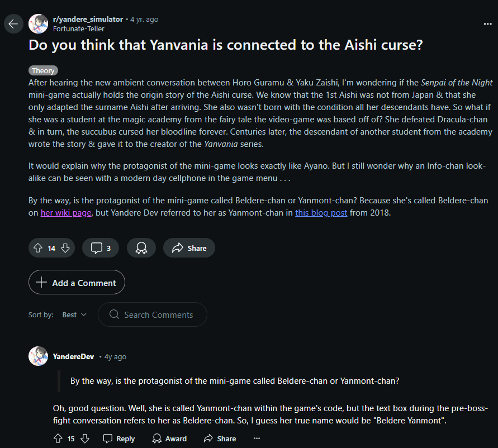
Task: Click the Theory flair tag
Action: click(43, 70)
